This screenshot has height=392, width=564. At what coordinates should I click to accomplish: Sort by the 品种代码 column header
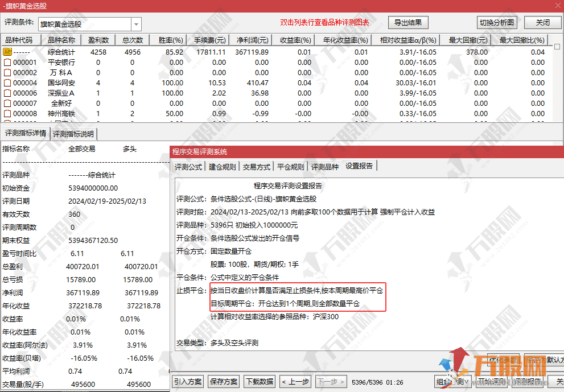click(x=22, y=40)
